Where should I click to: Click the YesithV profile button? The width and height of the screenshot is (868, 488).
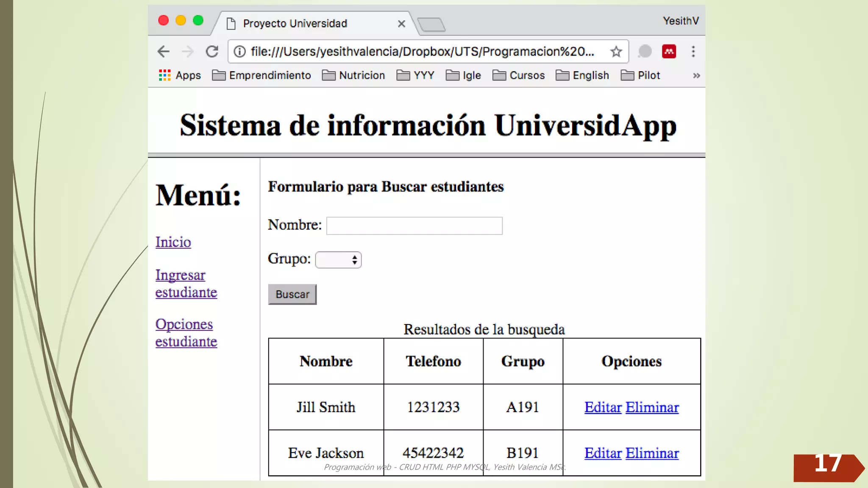tap(680, 21)
